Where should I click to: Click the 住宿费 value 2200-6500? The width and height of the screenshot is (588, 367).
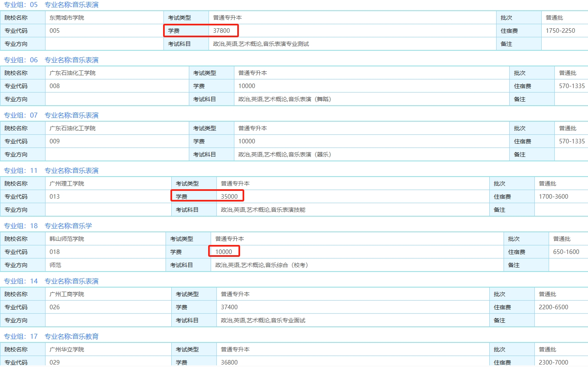pos(554,307)
